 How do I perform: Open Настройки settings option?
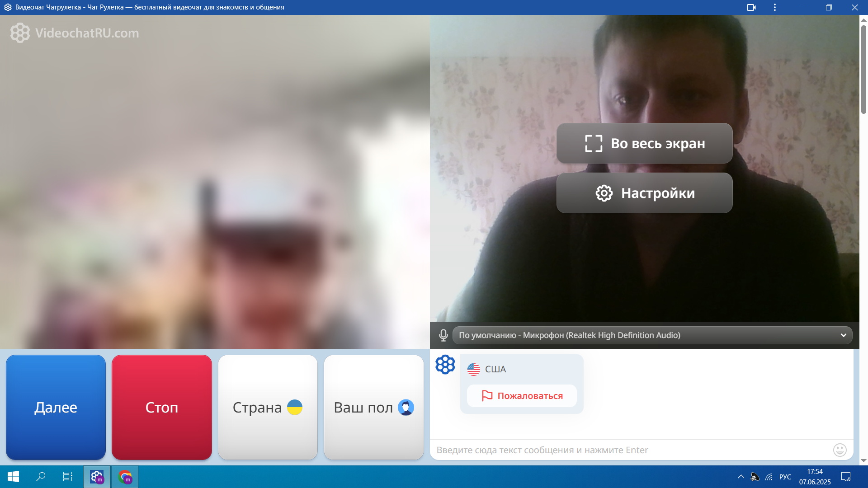(644, 193)
